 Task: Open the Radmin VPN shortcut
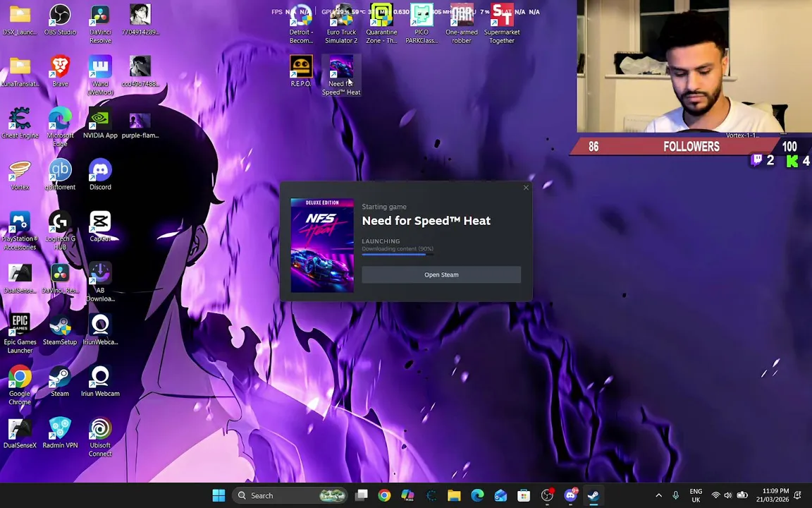[60, 433]
